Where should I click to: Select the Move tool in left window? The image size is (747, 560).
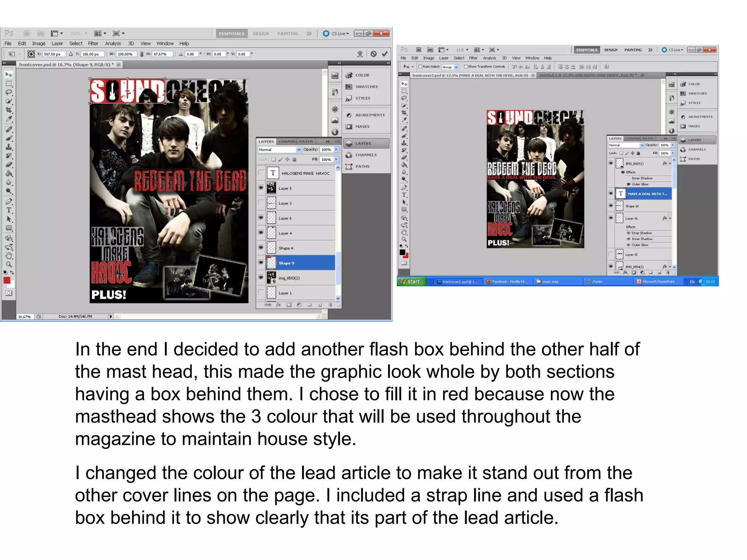(x=9, y=74)
